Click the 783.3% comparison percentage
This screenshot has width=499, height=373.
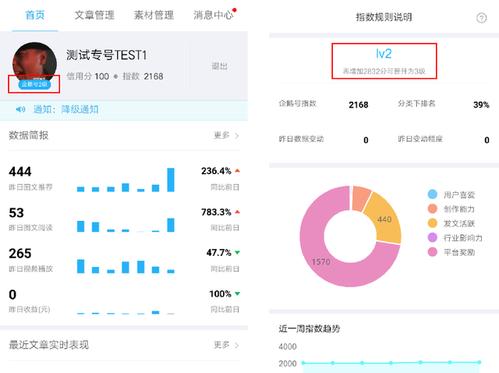click(216, 212)
